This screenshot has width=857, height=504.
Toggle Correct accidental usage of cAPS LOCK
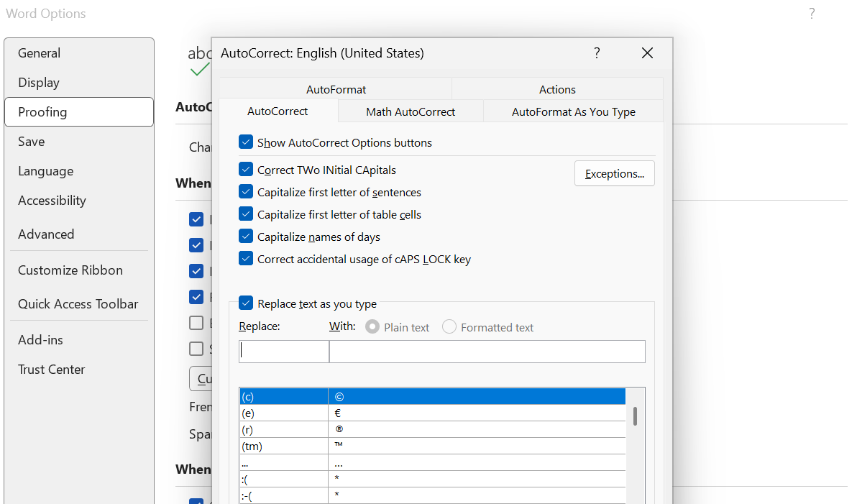[x=246, y=259]
